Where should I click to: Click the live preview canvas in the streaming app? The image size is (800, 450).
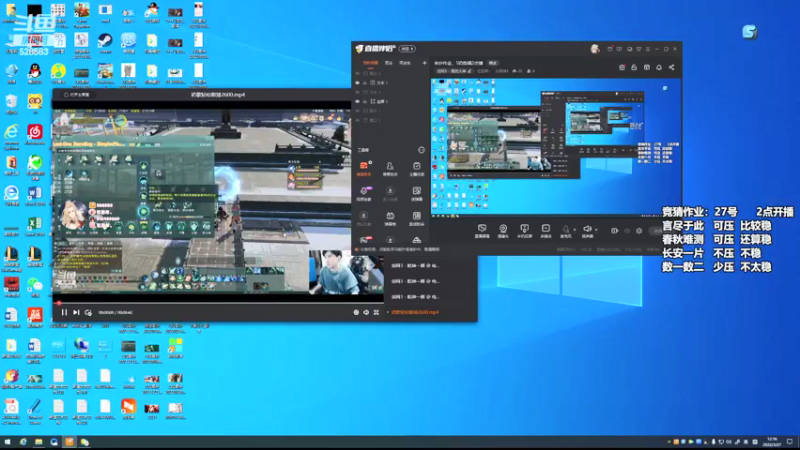pyautogui.click(x=556, y=147)
